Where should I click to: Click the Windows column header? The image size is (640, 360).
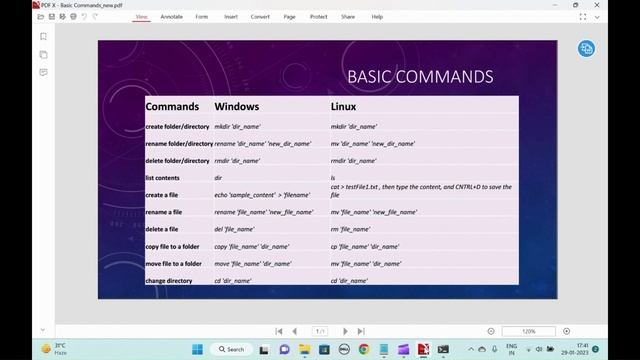(x=237, y=107)
